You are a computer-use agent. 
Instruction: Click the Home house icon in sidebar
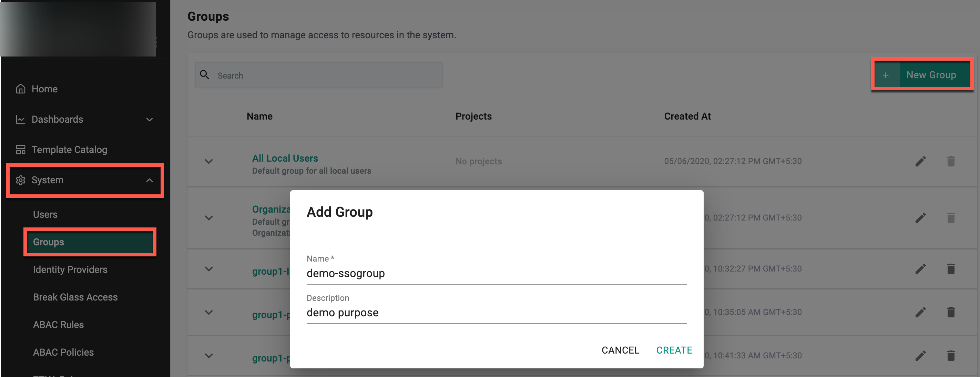21,89
